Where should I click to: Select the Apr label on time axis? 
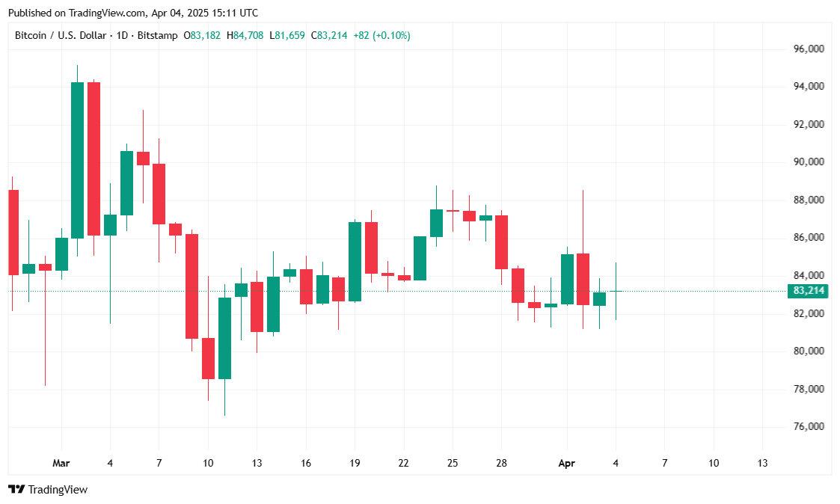pyautogui.click(x=567, y=464)
